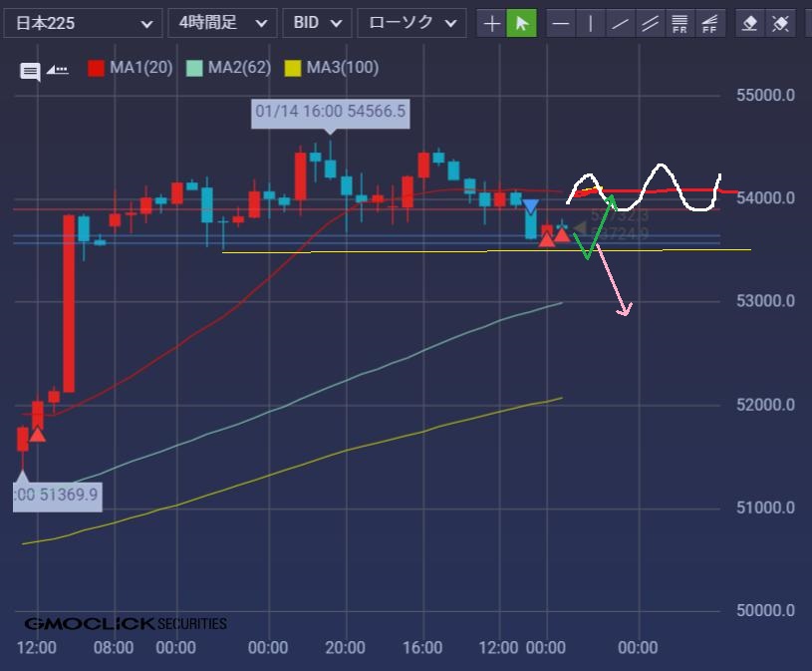
Task: Click the speech bubble comment icon
Action: tap(30, 71)
